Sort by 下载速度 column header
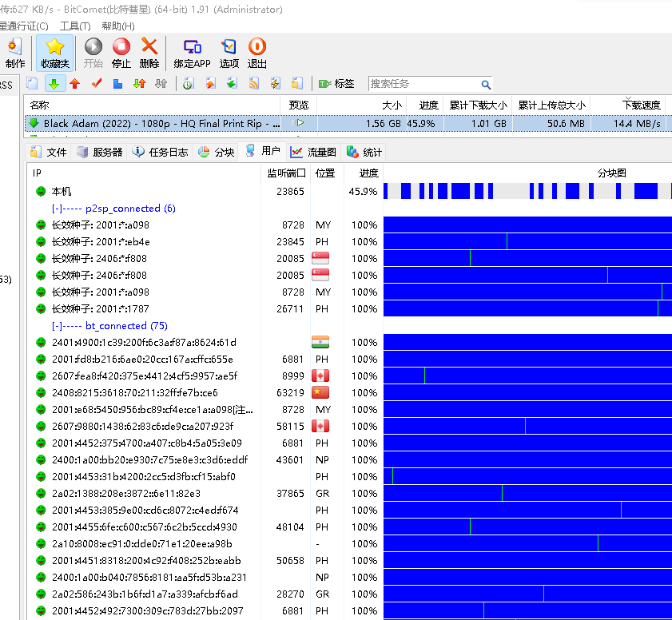Image resolution: width=672 pixels, height=620 pixels. point(628,105)
